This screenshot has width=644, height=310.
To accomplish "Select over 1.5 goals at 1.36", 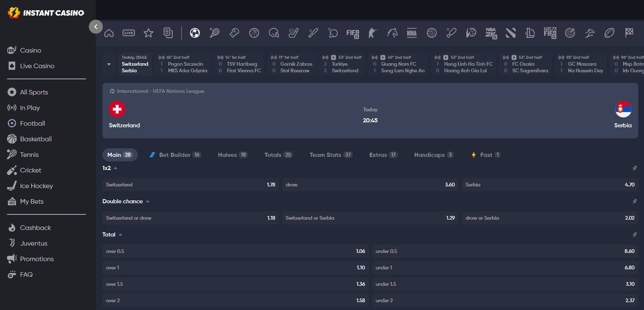I will pyautogui.click(x=236, y=284).
